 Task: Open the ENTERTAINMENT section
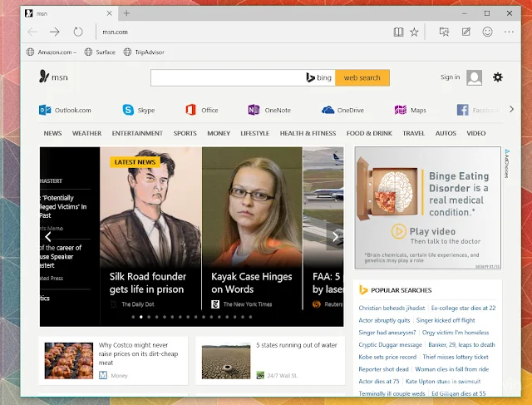137,133
